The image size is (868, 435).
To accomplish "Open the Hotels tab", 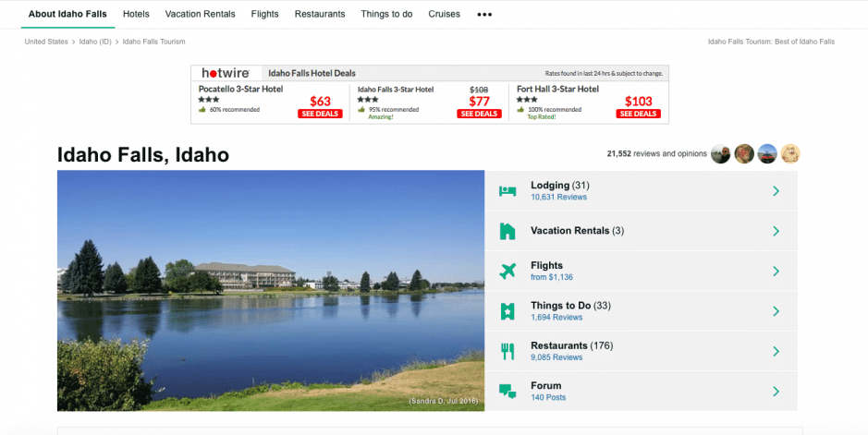I will pos(136,14).
